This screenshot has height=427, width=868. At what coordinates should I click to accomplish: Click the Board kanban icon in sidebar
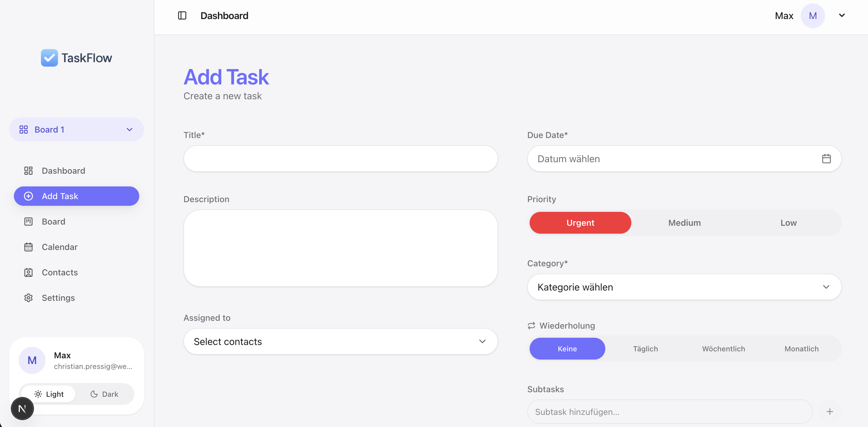[28, 222]
